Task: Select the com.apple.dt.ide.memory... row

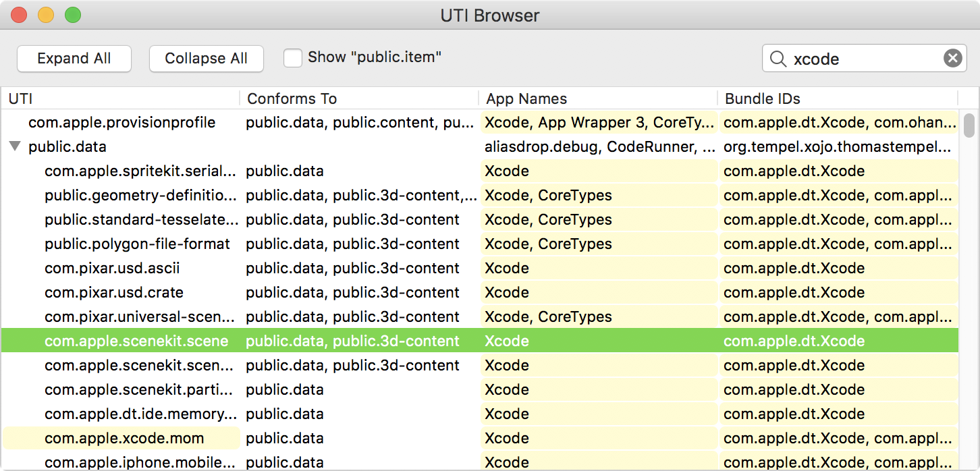Action: 480,414
